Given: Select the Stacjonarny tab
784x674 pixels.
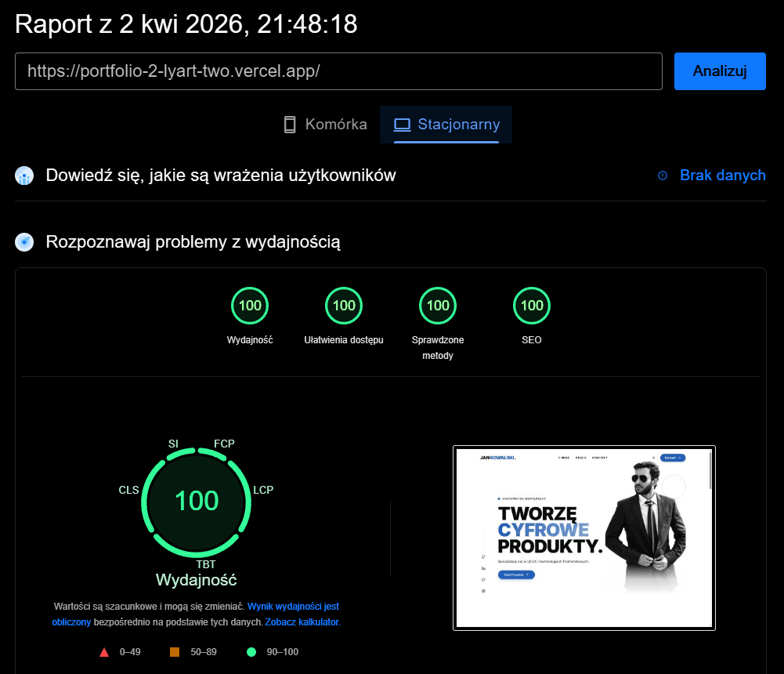Looking at the screenshot, I should pyautogui.click(x=446, y=124).
